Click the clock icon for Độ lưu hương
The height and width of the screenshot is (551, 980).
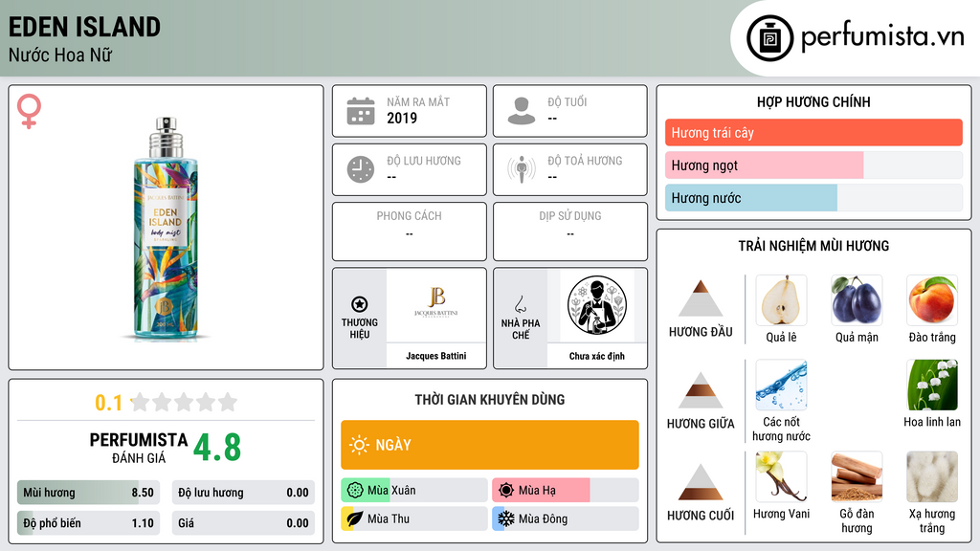[361, 169]
